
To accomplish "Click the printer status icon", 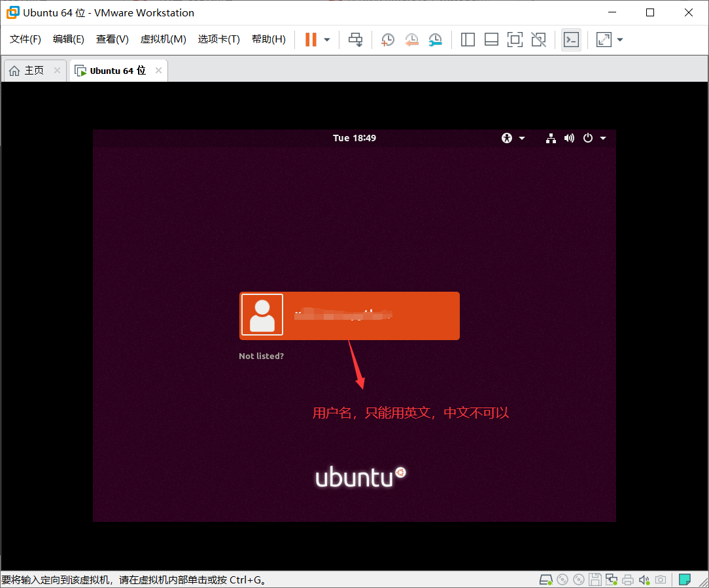I will click(628, 579).
